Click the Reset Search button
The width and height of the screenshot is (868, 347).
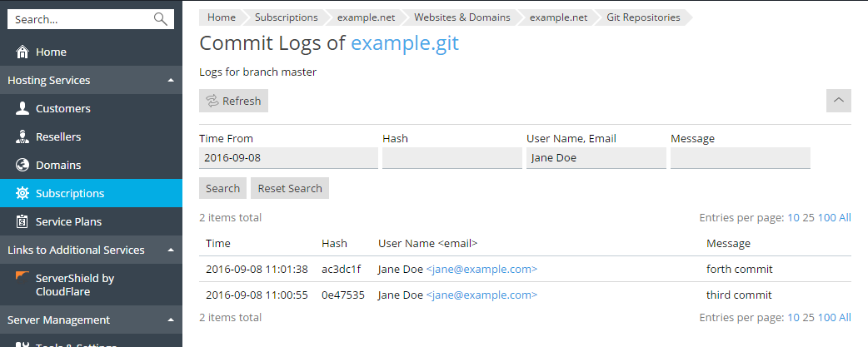(290, 188)
